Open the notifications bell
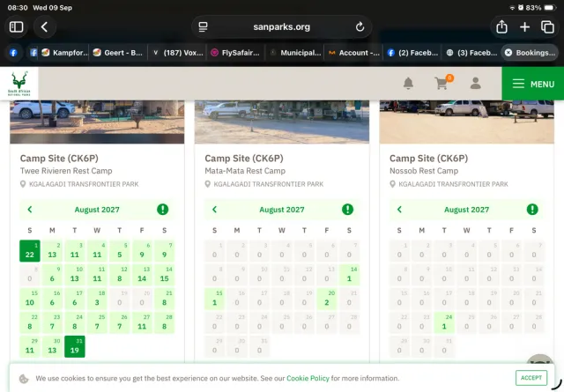The image size is (564, 392). 408,84
